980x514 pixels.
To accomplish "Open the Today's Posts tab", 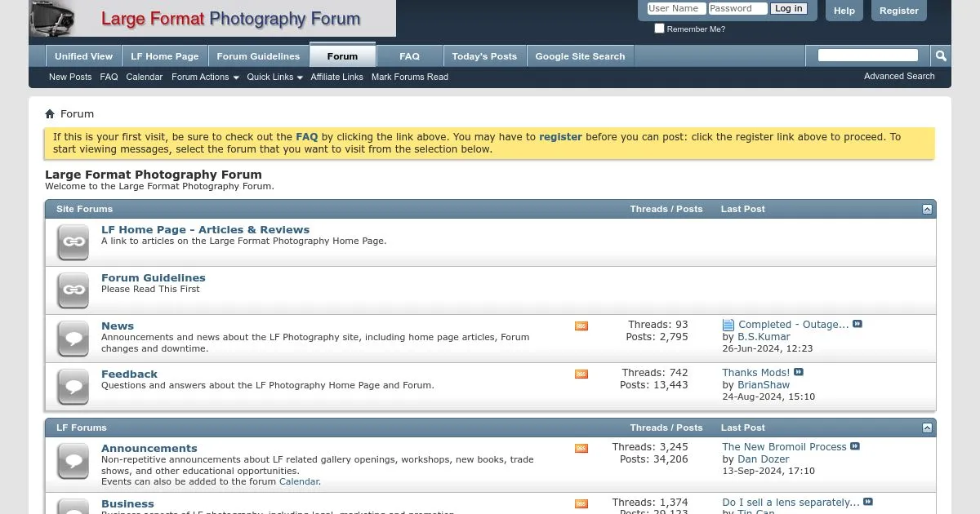I will click(x=484, y=56).
